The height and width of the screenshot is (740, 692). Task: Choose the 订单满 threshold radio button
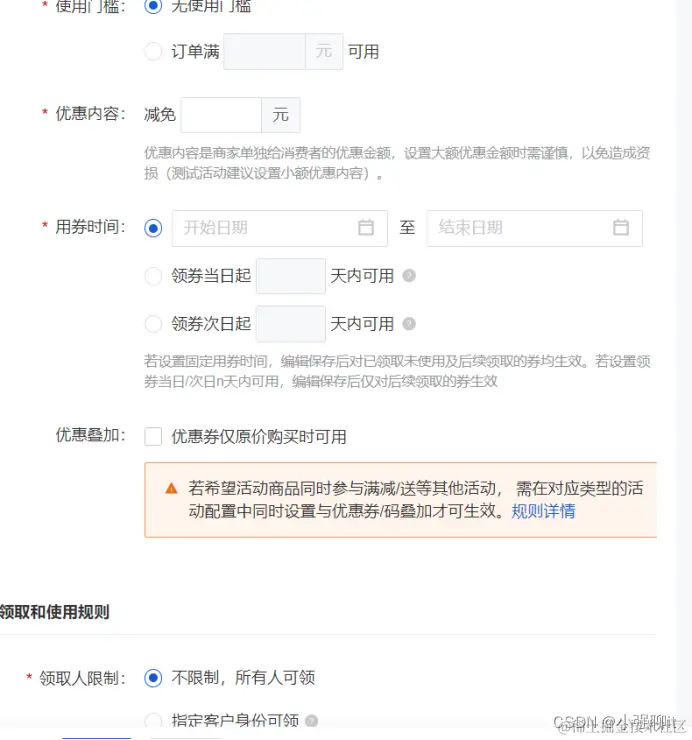click(x=153, y=51)
